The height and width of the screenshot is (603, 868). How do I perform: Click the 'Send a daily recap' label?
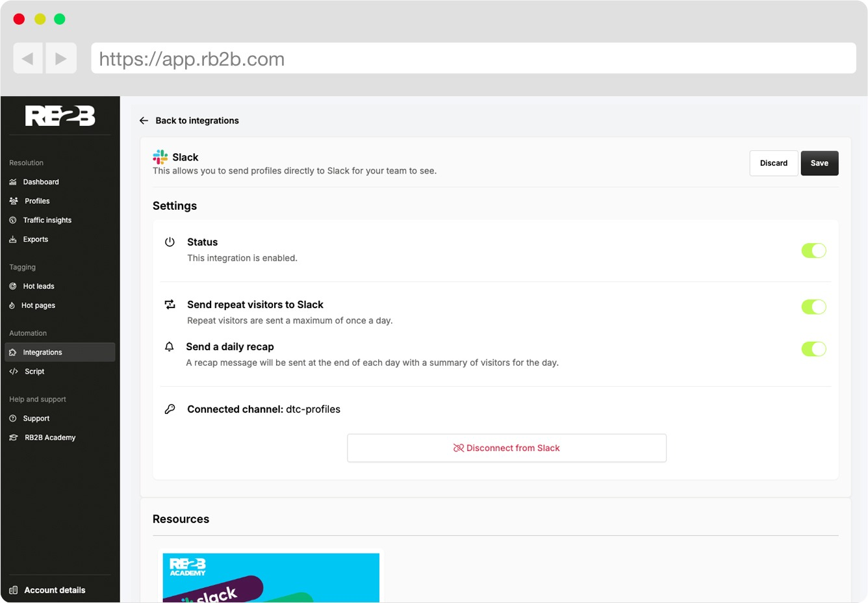230,347
